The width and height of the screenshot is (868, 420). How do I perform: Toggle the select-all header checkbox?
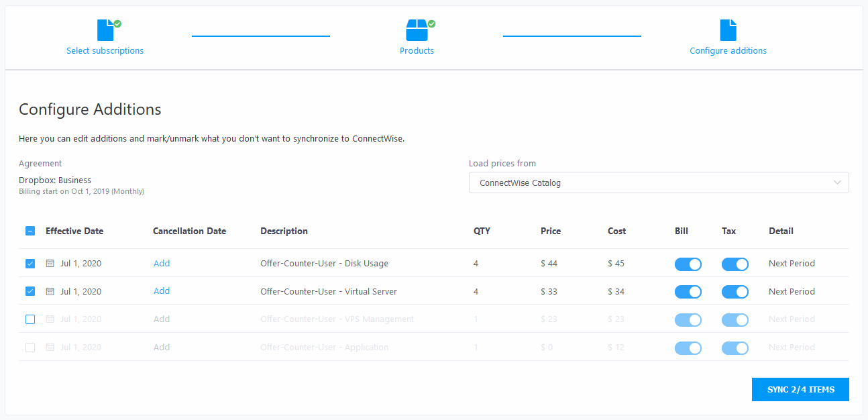pos(30,231)
